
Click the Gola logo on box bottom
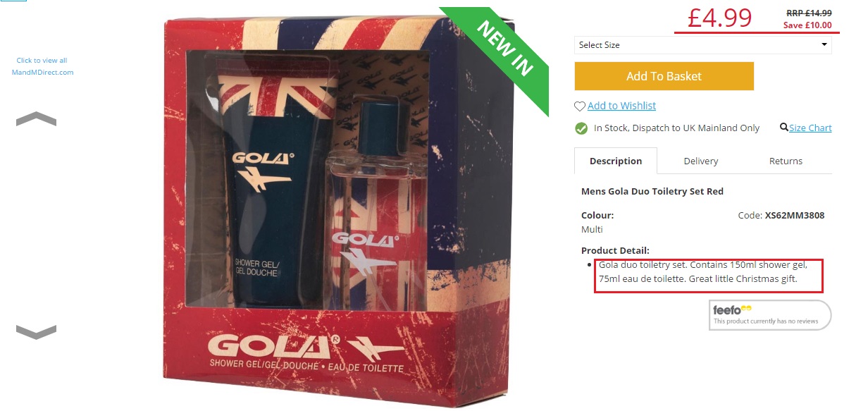306,346
